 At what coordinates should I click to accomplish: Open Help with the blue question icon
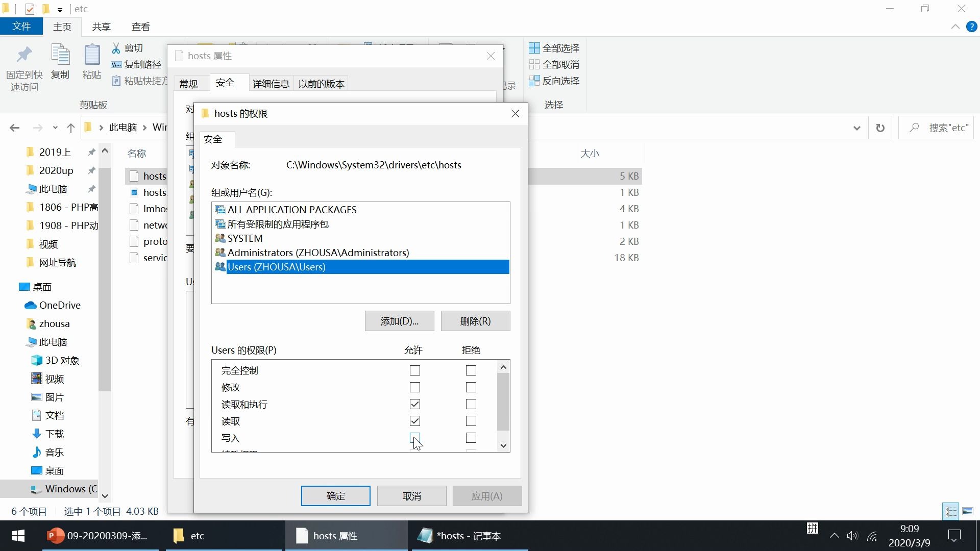pyautogui.click(x=972, y=27)
